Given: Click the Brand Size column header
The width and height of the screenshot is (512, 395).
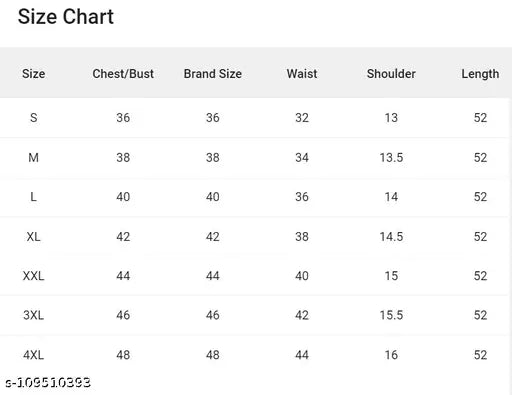Looking at the screenshot, I should coord(213,74).
